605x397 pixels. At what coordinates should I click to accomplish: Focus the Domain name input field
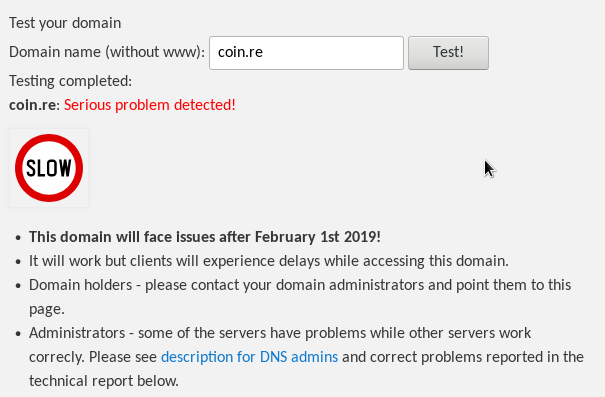[306, 53]
